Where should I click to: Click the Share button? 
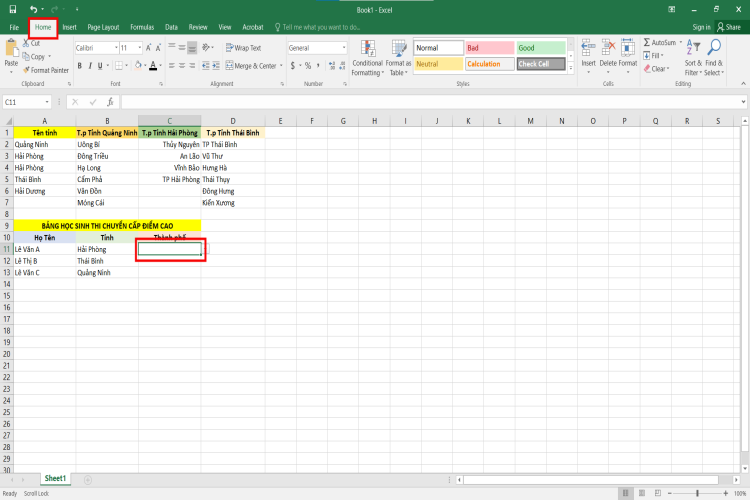click(x=728, y=27)
